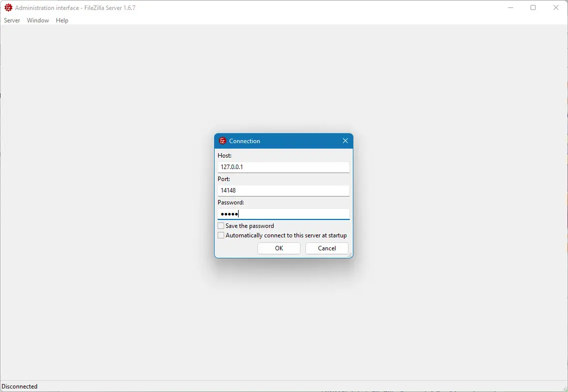
Task: Close the FileZilla Server administration window
Action: pyautogui.click(x=556, y=7)
